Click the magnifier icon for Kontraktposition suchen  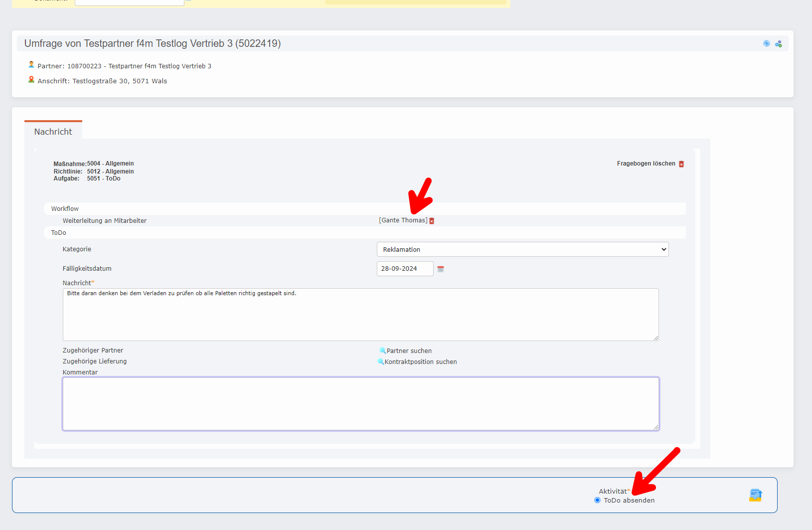[x=380, y=361]
